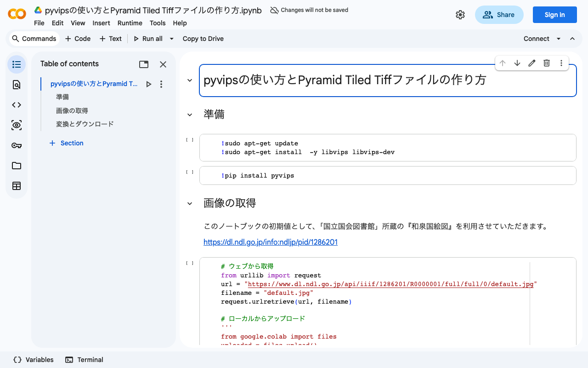The height and width of the screenshot is (368, 588).
Task: Toggle the Table of contents sidebar
Action: coord(17,64)
